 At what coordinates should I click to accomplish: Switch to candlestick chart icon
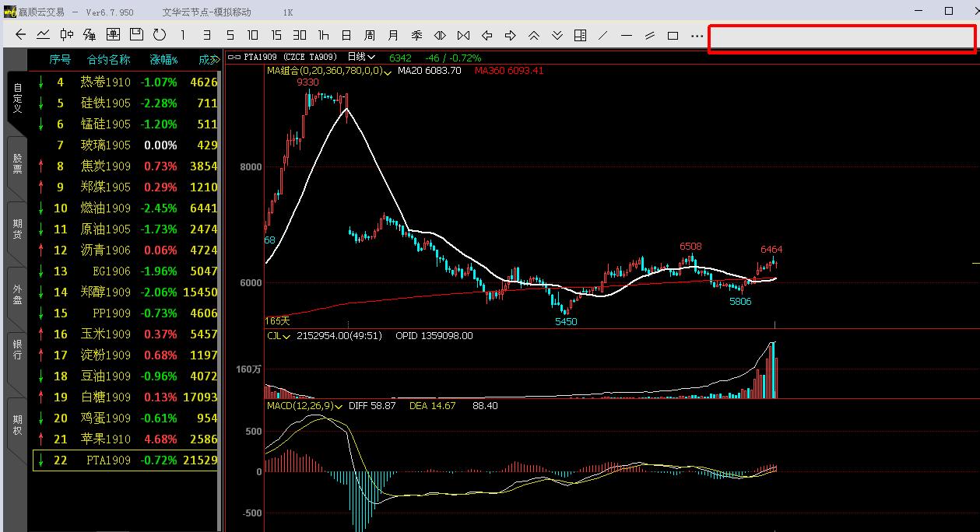coord(67,35)
